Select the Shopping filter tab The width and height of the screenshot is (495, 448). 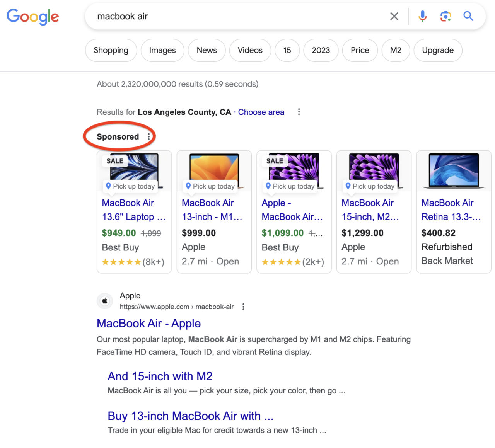[x=111, y=50]
